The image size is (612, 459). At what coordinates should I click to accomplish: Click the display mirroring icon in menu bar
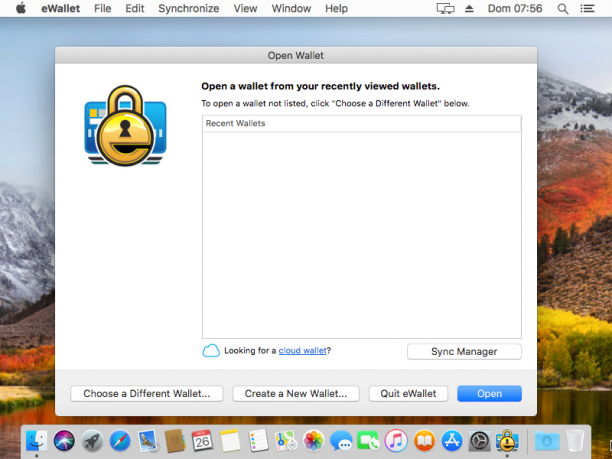click(x=445, y=8)
